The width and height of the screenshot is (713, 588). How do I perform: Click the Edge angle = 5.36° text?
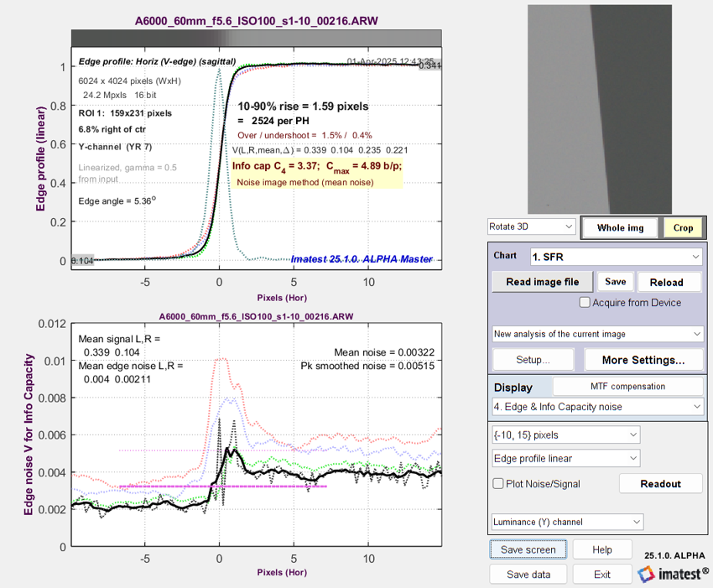tap(117, 200)
